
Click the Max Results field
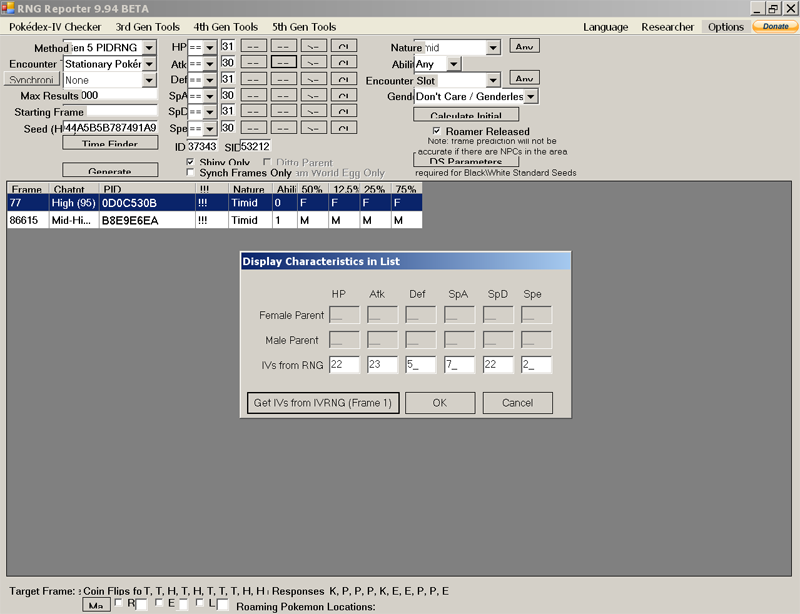(119, 95)
